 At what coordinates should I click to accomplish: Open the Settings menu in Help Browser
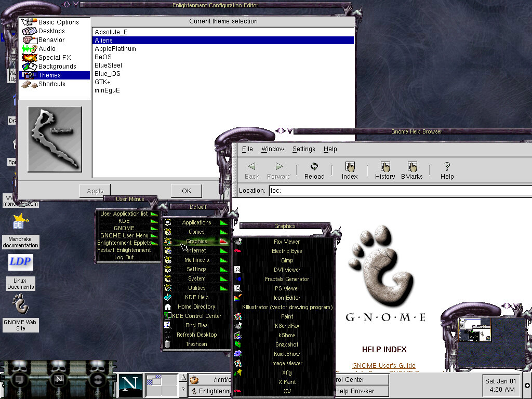pyautogui.click(x=303, y=149)
